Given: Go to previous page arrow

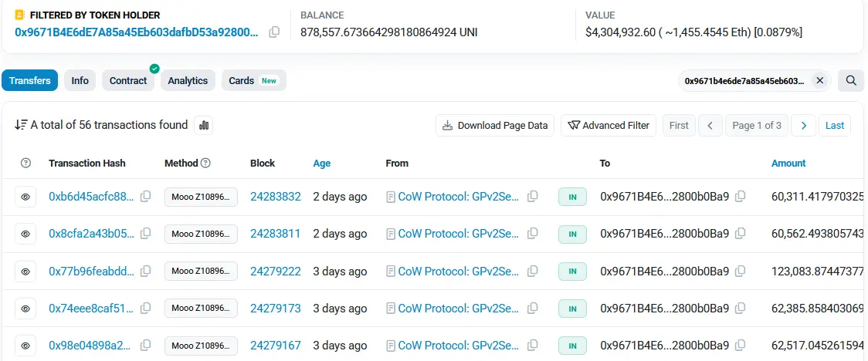Looking at the screenshot, I should click(x=710, y=126).
